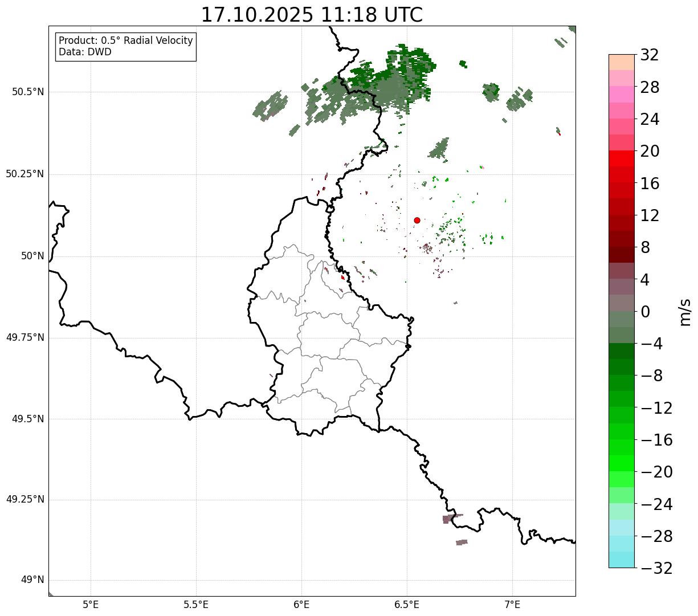Click the −16 colorbar tick label

point(656,440)
